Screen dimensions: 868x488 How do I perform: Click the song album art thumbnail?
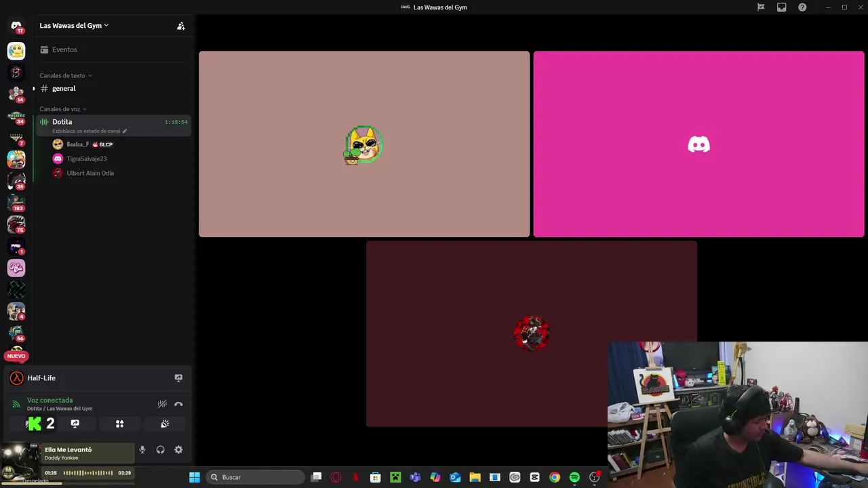coord(20,462)
